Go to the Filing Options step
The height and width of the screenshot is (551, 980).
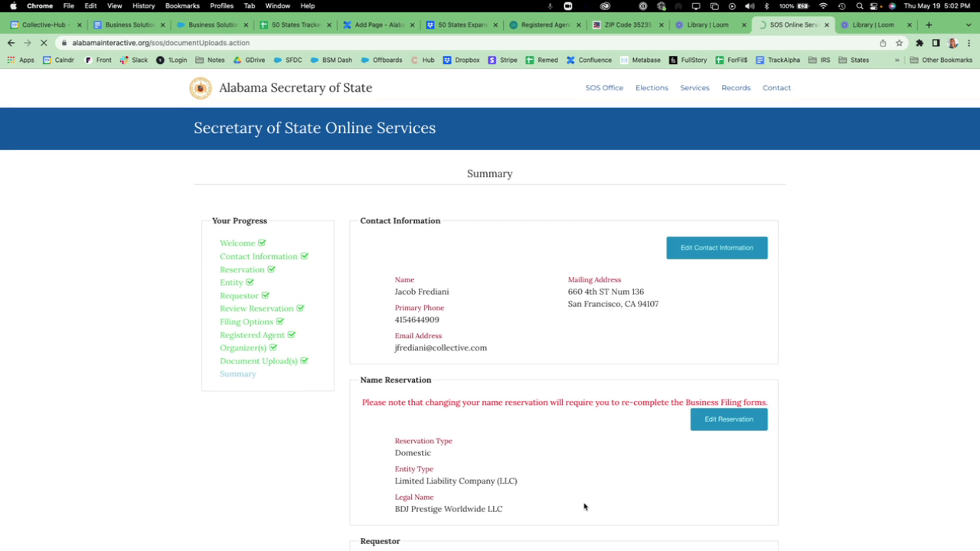247,322
